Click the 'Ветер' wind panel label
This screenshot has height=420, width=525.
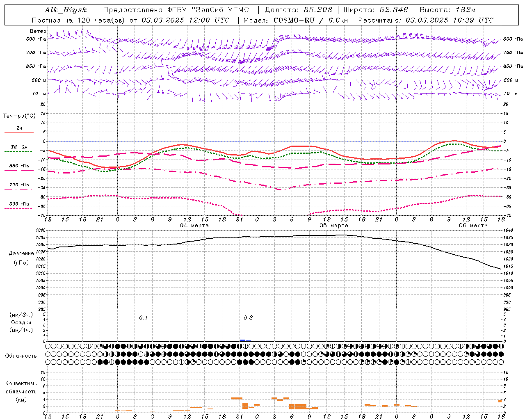(x=38, y=31)
